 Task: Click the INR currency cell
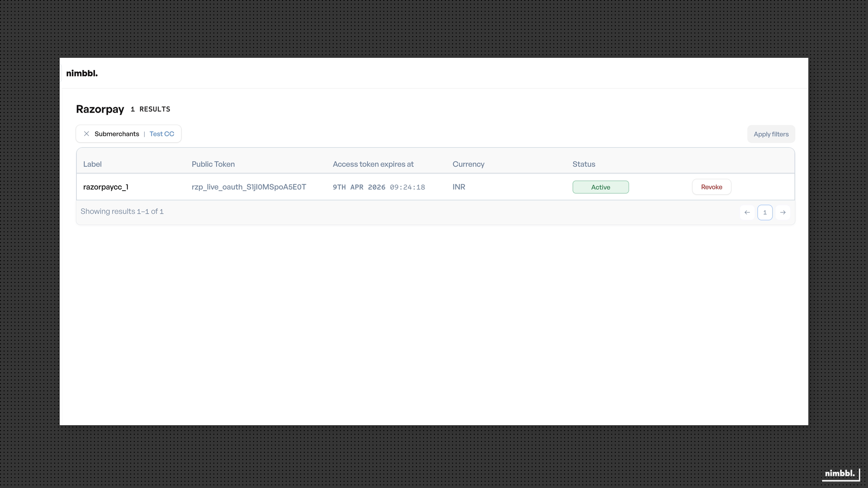tap(458, 187)
